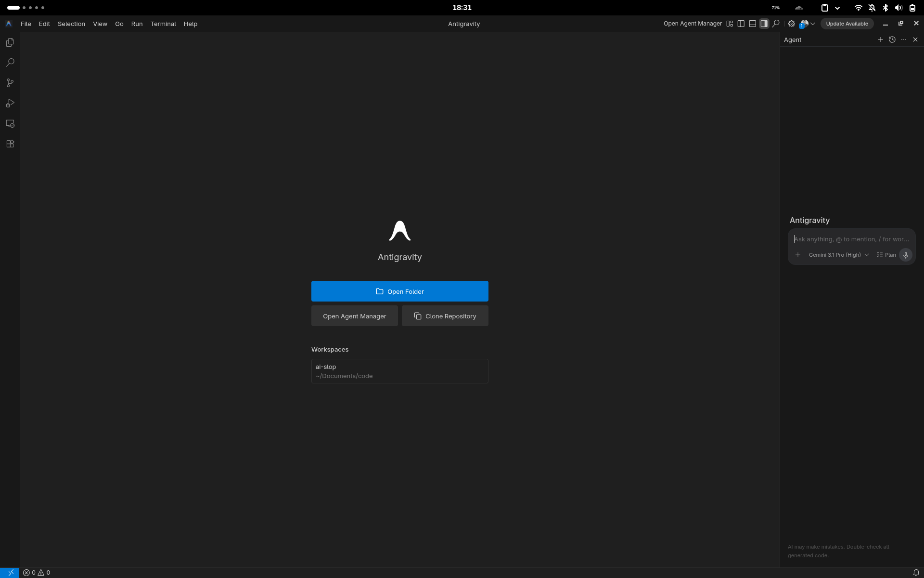Open the ai-slop workspace entry

click(400, 371)
